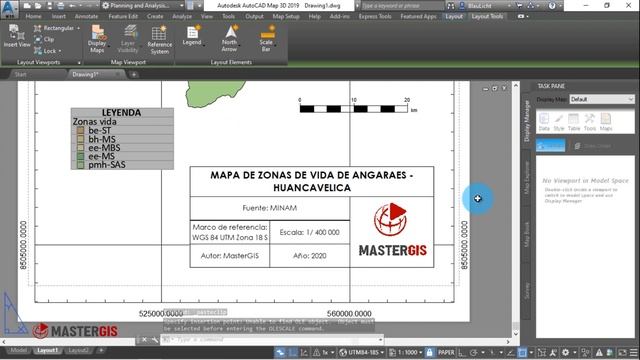The image size is (640, 360).
Task: Select the Rectangular viewport tool
Action: (x=54, y=28)
